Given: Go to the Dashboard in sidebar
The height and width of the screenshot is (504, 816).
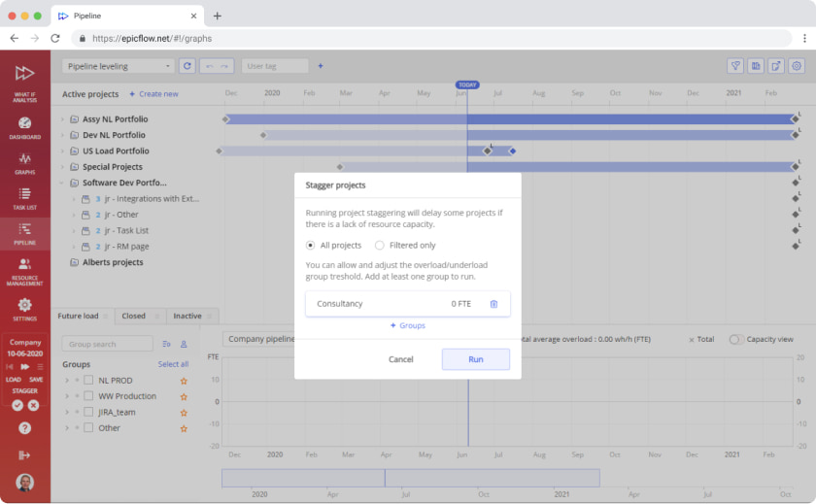Looking at the screenshot, I should [x=24, y=128].
